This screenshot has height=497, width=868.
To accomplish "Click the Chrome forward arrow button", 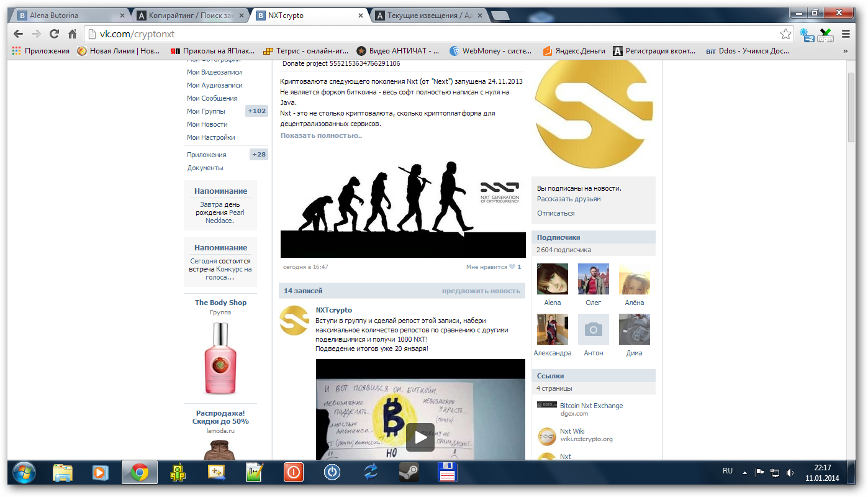I will tap(36, 34).
